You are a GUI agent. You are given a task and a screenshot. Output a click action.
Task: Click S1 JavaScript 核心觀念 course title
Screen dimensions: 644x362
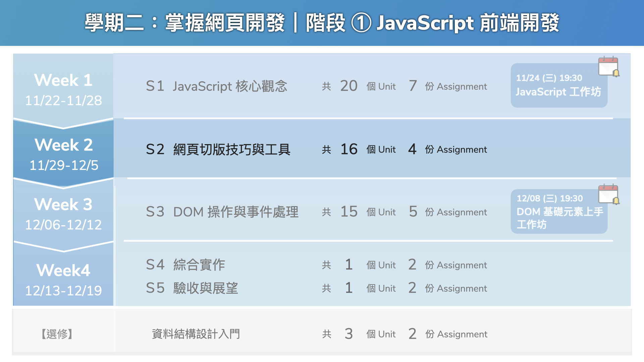point(216,86)
